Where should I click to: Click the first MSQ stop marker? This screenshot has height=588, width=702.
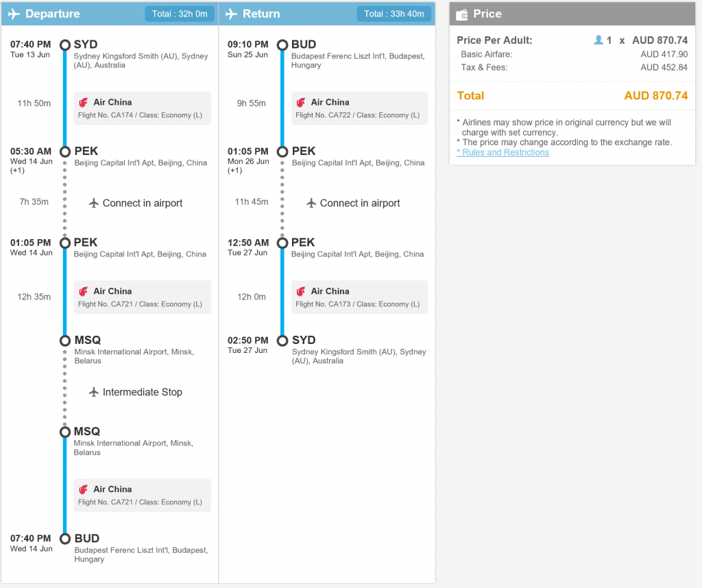65,341
